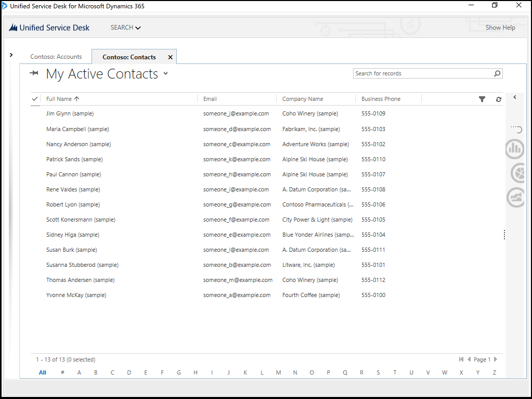Go to the first page icon
532x399 pixels.
tap(461, 359)
